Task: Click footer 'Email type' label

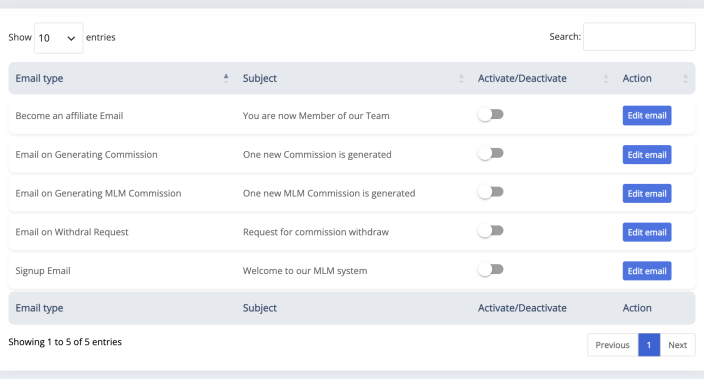Action: pos(39,308)
